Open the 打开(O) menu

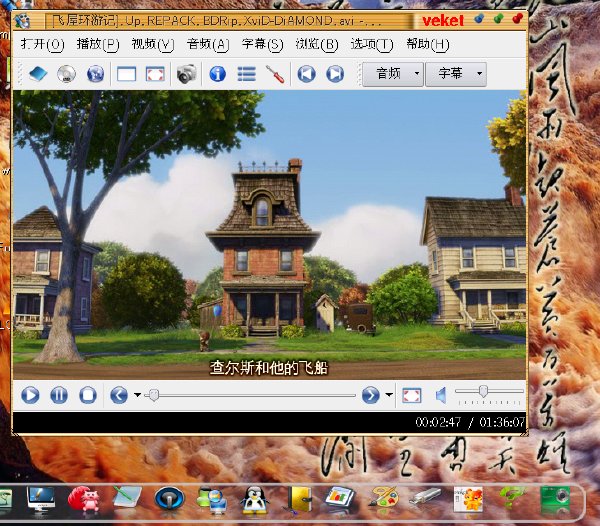[42, 44]
